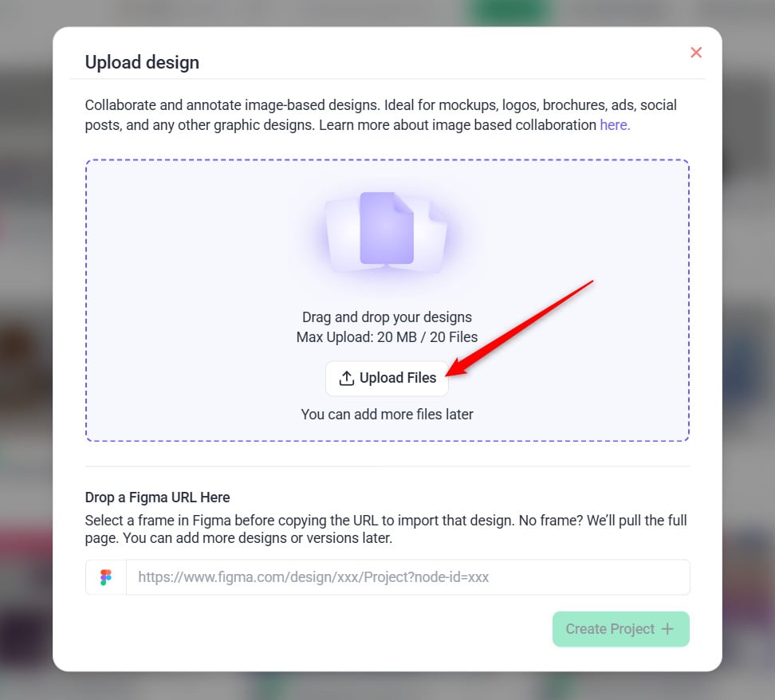
Task: Click the 'Drag and drop your designs' text
Action: [x=387, y=317]
